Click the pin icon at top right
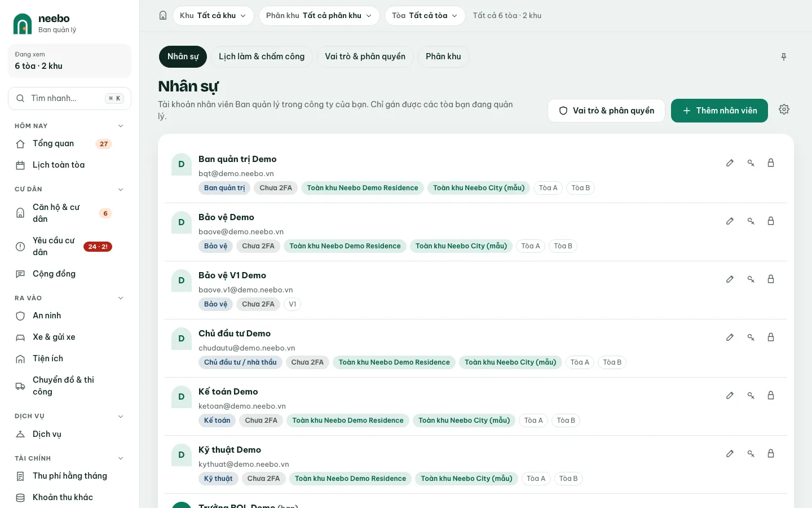The width and height of the screenshot is (812, 508). coord(784,57)
